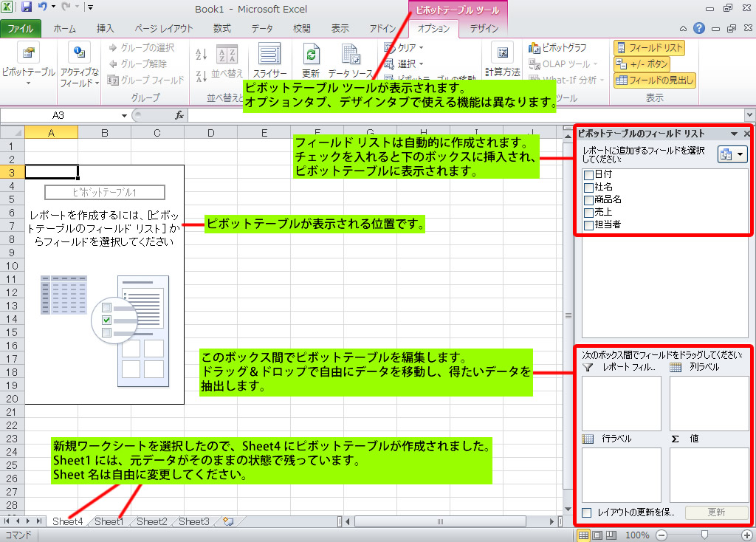Click the zoom slider handle
This screenshot has width=756, height=542.
tap(705, 535)
